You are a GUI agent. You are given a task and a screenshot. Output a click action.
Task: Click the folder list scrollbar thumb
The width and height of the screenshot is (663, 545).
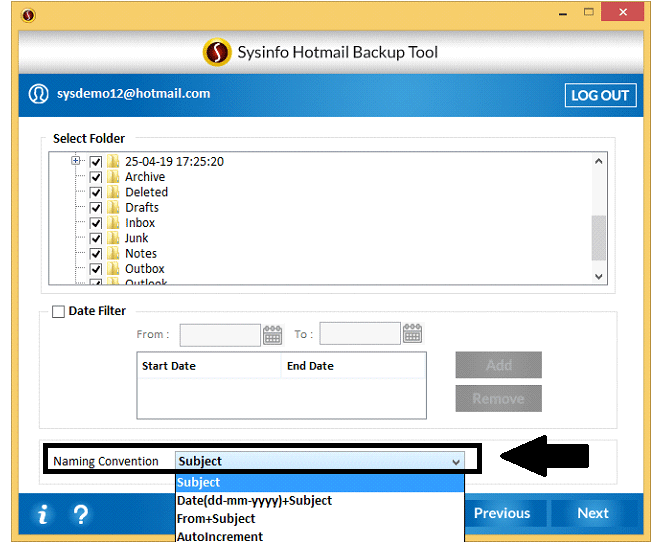point(598,238)
